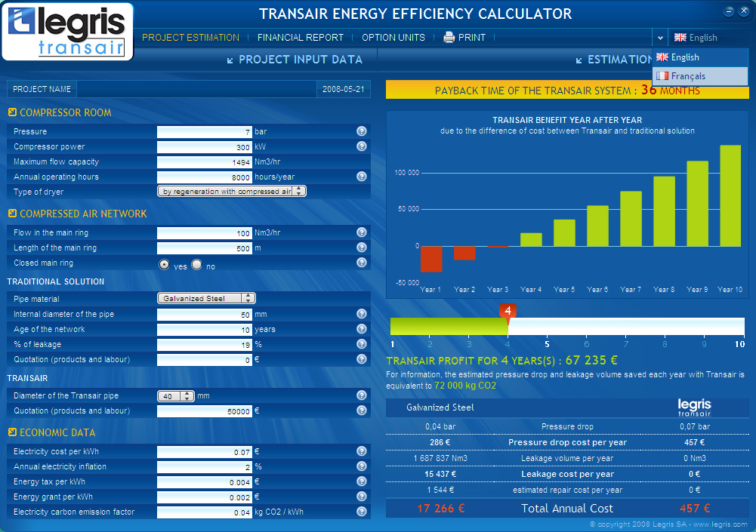The height and width of the screenshot is (532, 756).
Task: Select no for Closed main ring
Action: point(196,265)
